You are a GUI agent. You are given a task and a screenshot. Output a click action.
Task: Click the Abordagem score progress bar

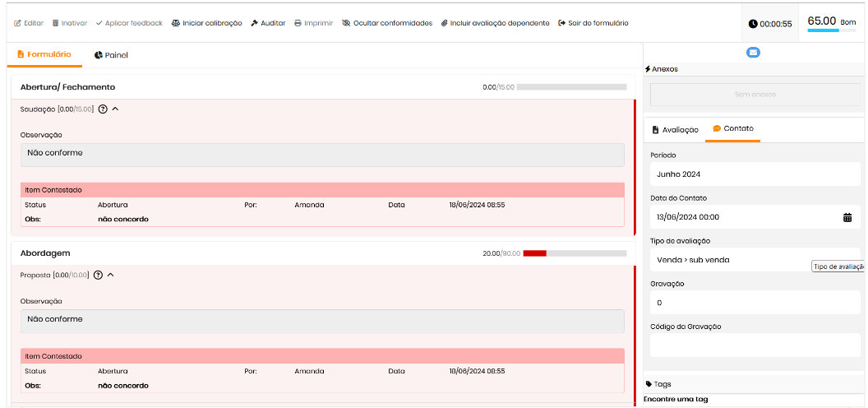(574, 253)
